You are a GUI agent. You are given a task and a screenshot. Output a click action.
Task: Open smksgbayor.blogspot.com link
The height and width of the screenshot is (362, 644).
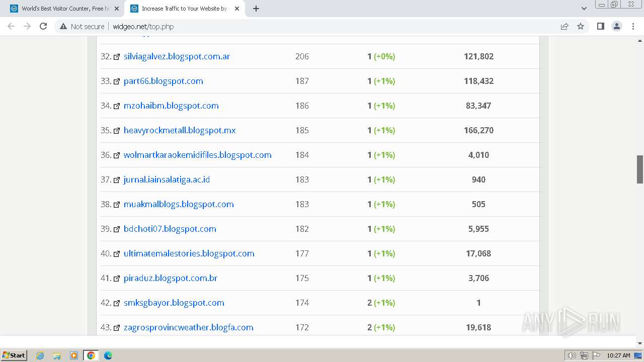tap(174, 303)
